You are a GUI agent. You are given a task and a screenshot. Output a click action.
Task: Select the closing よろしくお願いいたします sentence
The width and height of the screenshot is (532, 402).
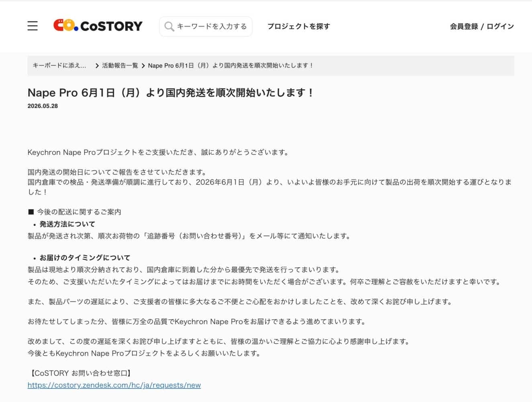[145, 353]
